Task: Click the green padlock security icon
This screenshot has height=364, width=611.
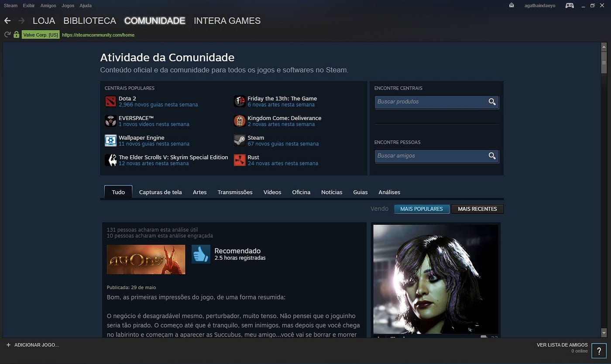Action: point(17,34)
